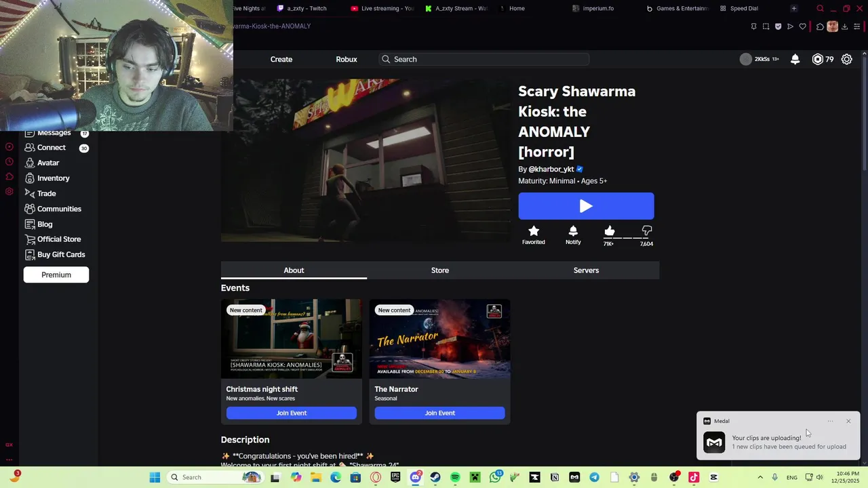
Task: Click the Roblox Search field
Action: [484, 59]
